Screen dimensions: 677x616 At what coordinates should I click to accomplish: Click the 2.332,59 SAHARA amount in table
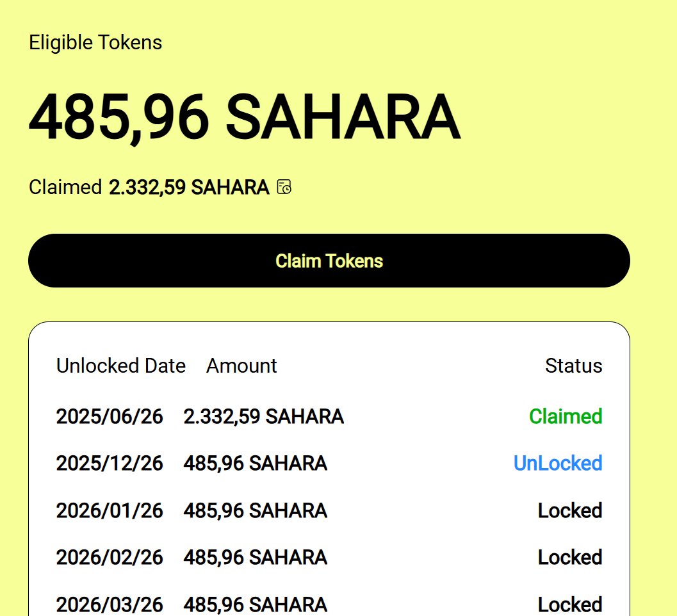[263, 417]
